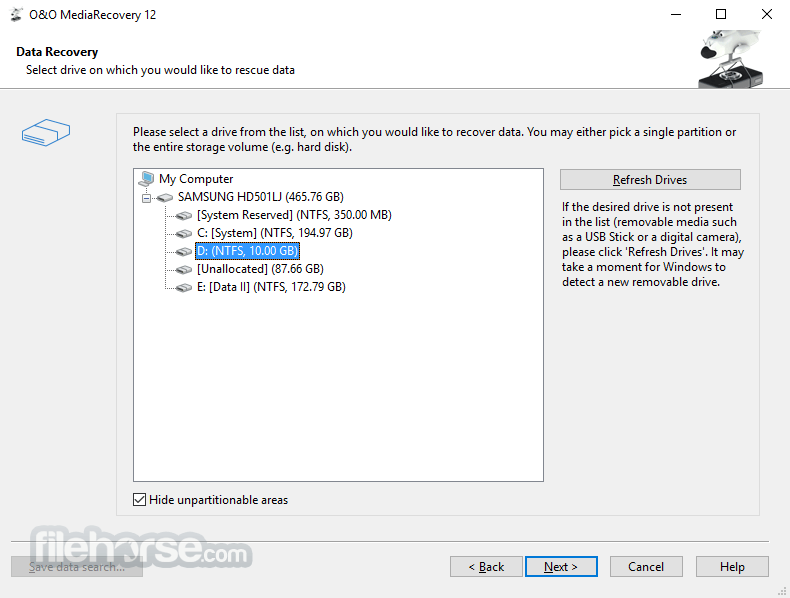Viewport: 790px width, 598px height.
Task: Click the O&O MediaRecovery title bar icon
Action: click(x=16, y=15)
